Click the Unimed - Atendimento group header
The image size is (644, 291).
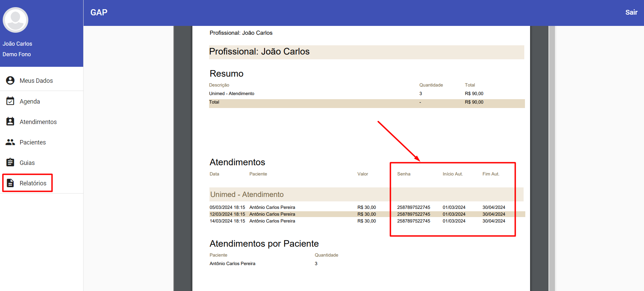click(x=247, y=195)
